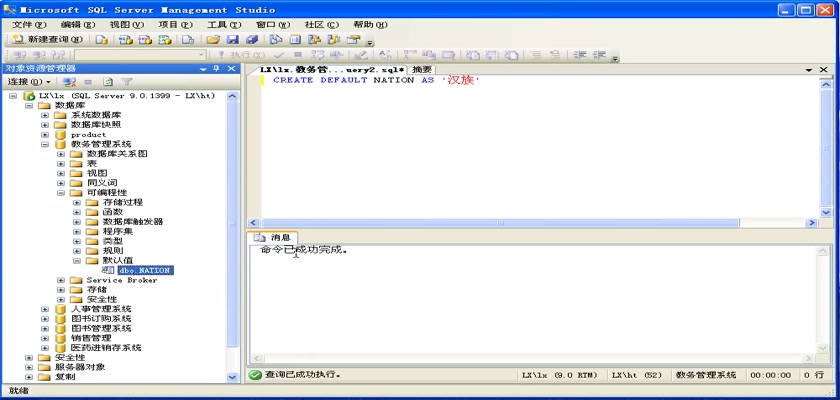Refresh Object Explorer with the refresh icon
Screen dimensions: 840x400
[108, 82]
